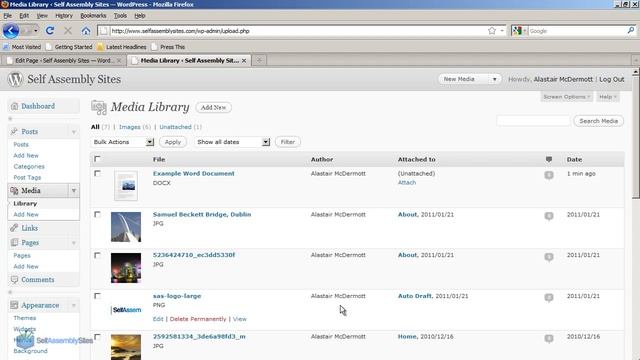Click the page vertical scrollbar thumb
The image size is (640, 360).
coord(636,137)
